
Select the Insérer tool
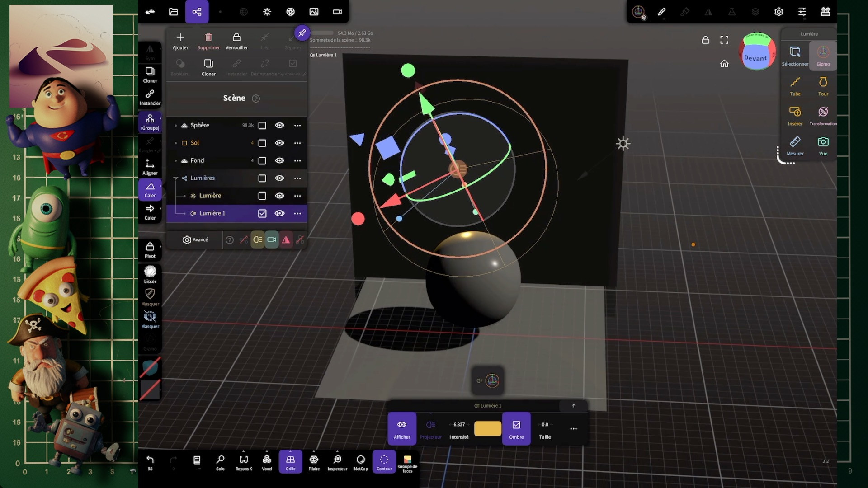point(795,116)
